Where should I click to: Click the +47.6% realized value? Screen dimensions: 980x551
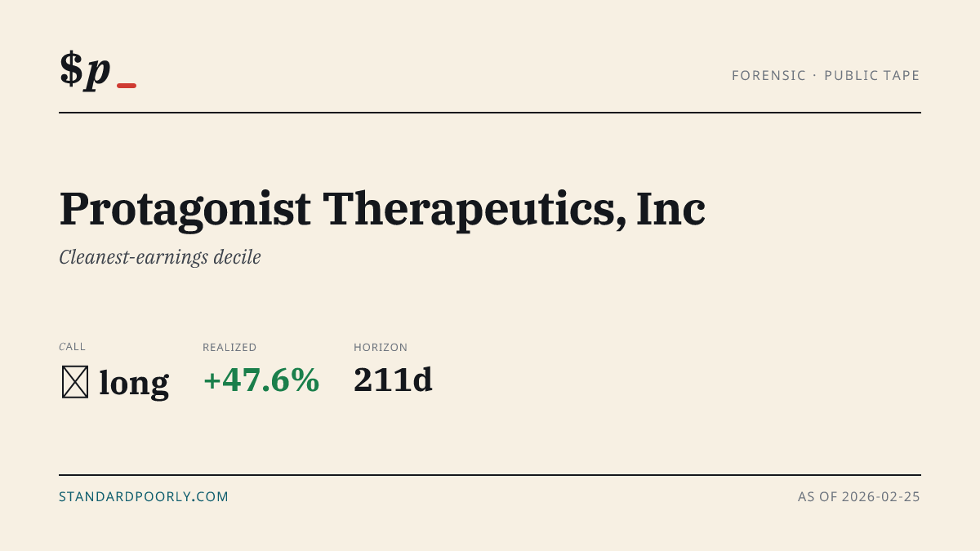pos(261,380)
